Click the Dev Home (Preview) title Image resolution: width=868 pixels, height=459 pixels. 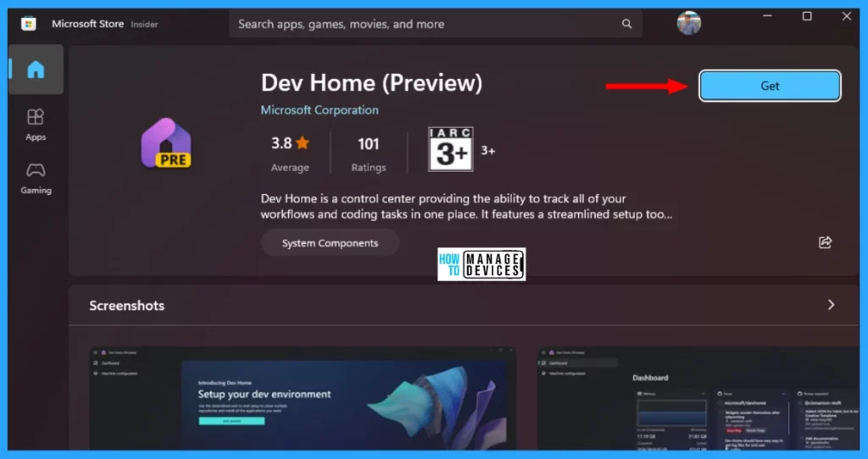371,83
